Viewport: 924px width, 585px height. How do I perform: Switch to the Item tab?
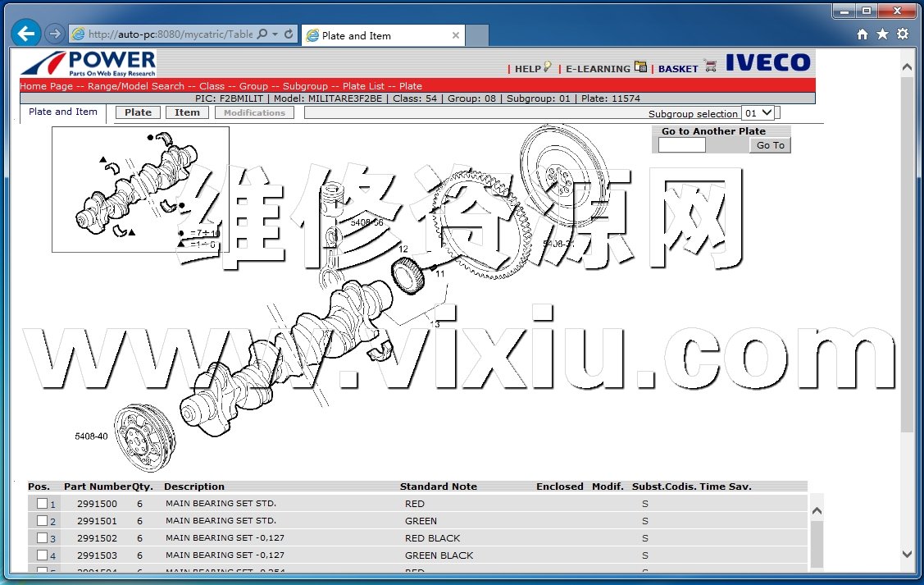(x=187, y=112)
